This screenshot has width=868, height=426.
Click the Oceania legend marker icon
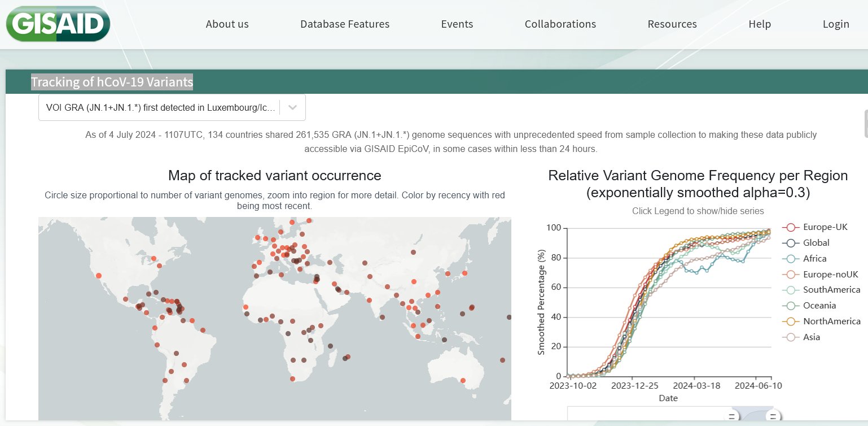pos(791,306)
